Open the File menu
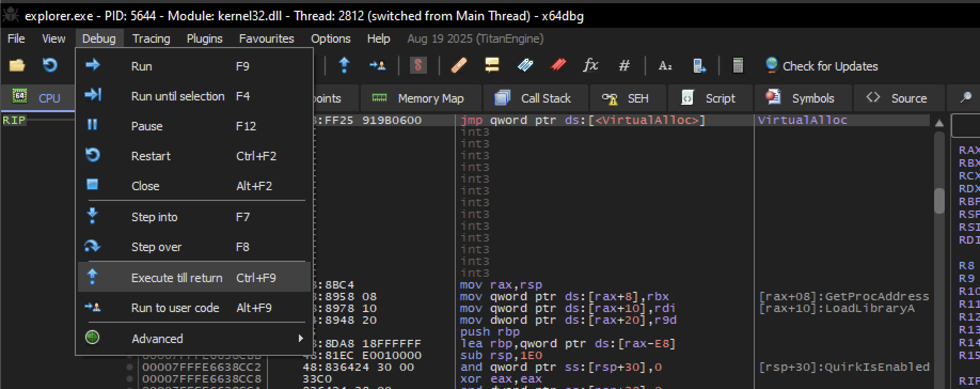This screenshot has width=980, height=389. [16, 38]
